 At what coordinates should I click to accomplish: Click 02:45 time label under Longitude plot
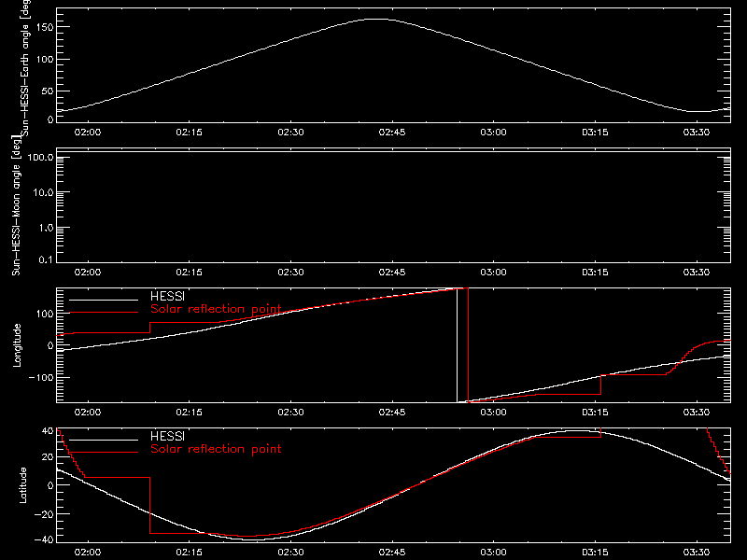click(x=392, y=413)
